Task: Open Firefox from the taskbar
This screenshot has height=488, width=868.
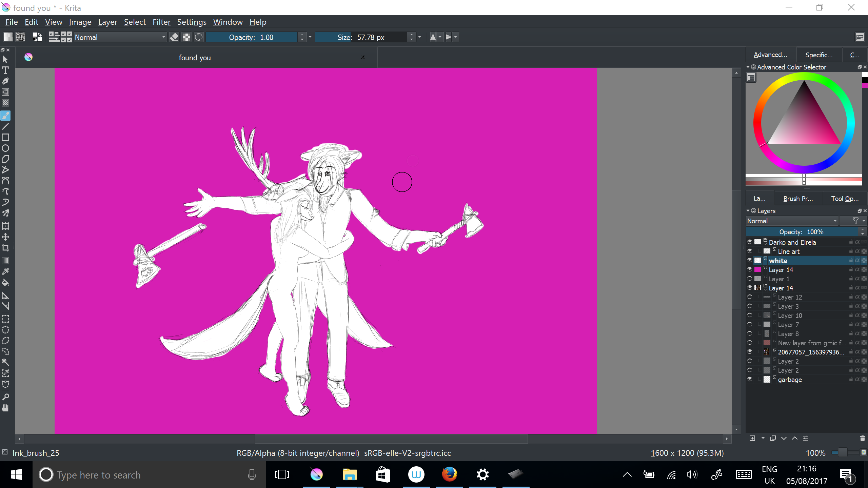Action: (449, 474)
